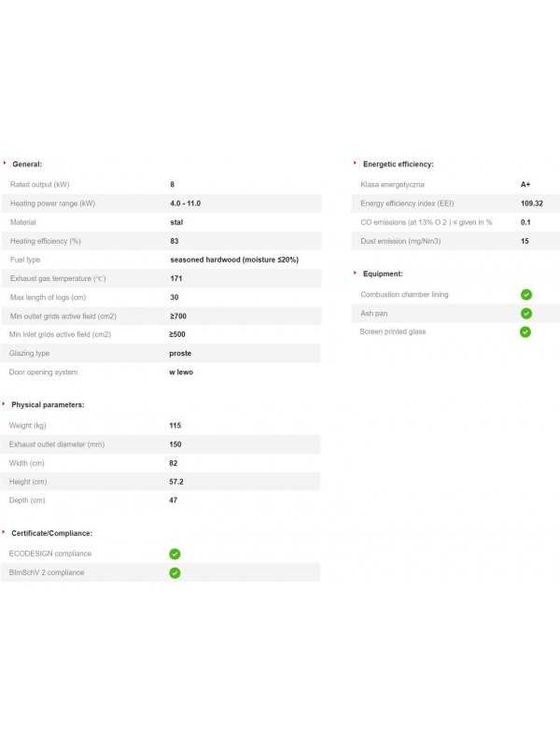Screen dimensions: 560x747
Task: Collapse the Equipment section arrow
Action: [356, 274]
